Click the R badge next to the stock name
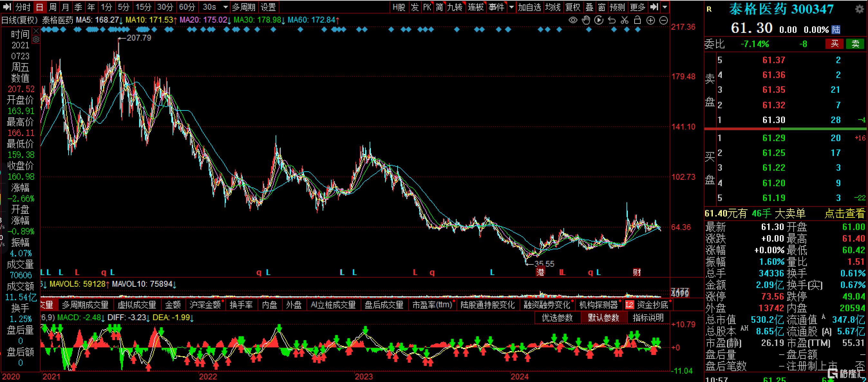Image resolution: width=868 pixels, height=382 pixels. coord(709,9)
